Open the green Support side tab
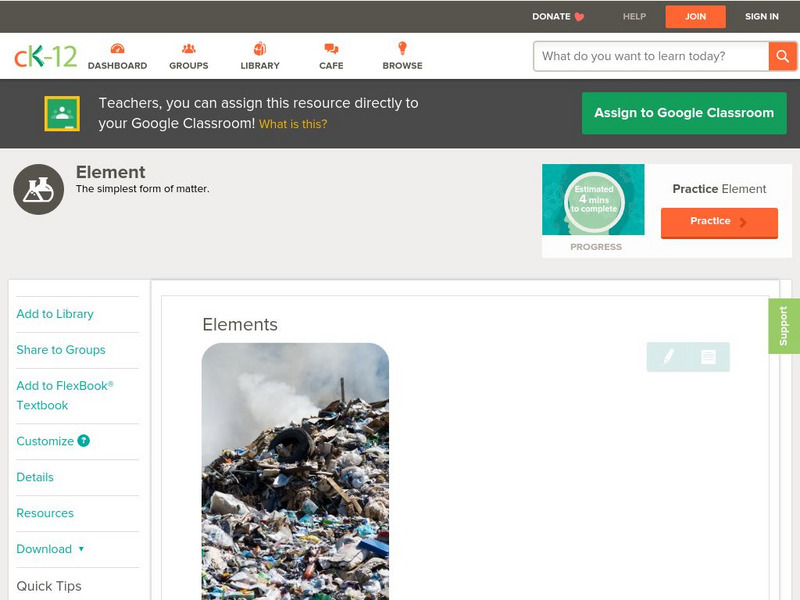The height and width of the screenshot is (600, 800). click(x=784, y=326)
